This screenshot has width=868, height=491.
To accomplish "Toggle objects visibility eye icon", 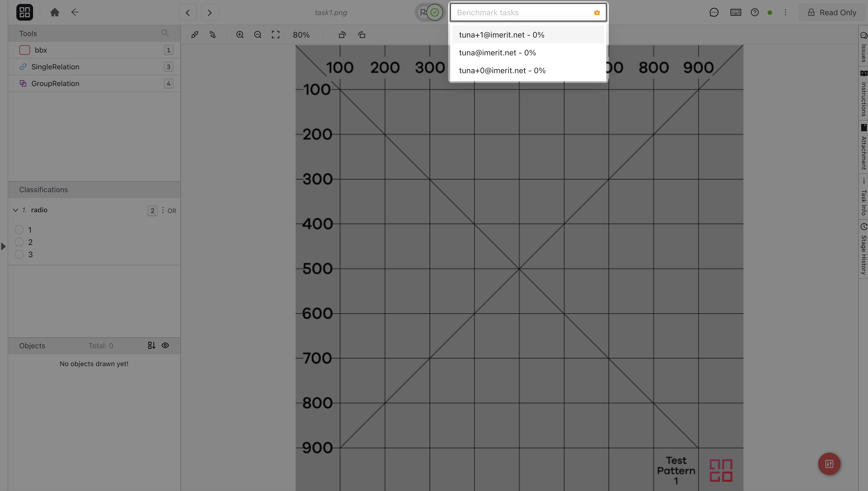I will click(165, 345).
